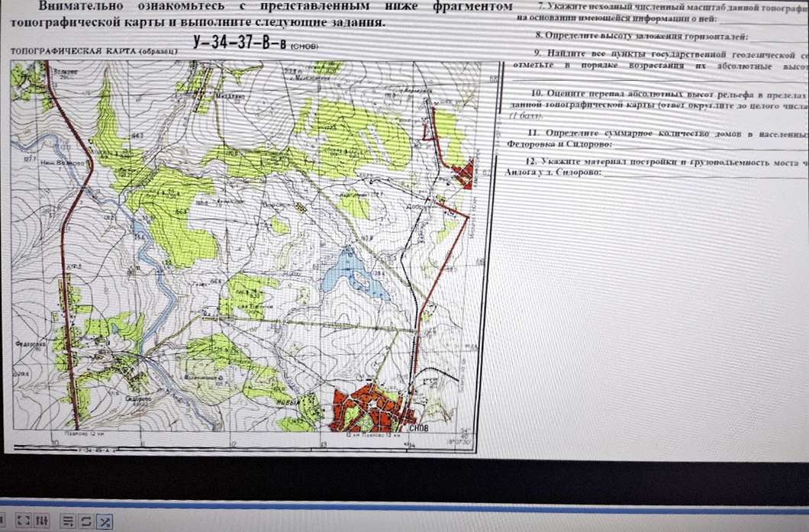Show the playlist using the list icon
Screen dimensions: 809x532
[68, 521]
